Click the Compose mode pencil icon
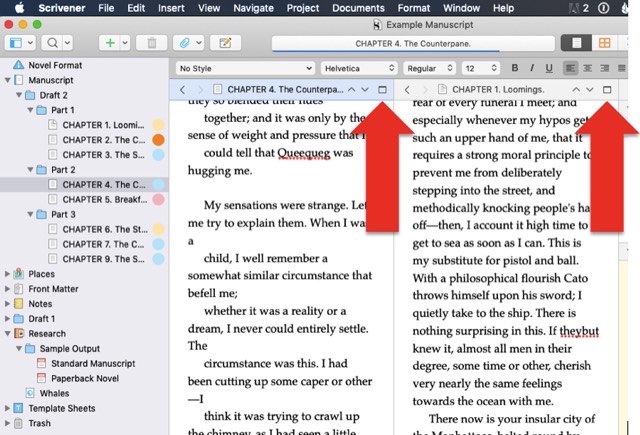Viewport: 640px width, 435px height. [225, 42]
